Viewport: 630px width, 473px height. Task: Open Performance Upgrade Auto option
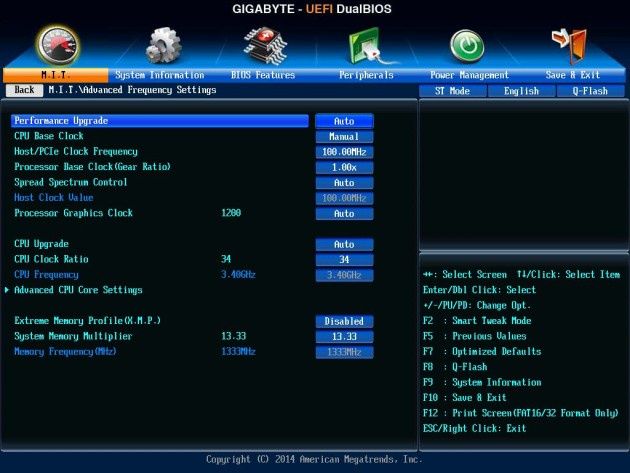pyautogui.click(x=344, y=121)
